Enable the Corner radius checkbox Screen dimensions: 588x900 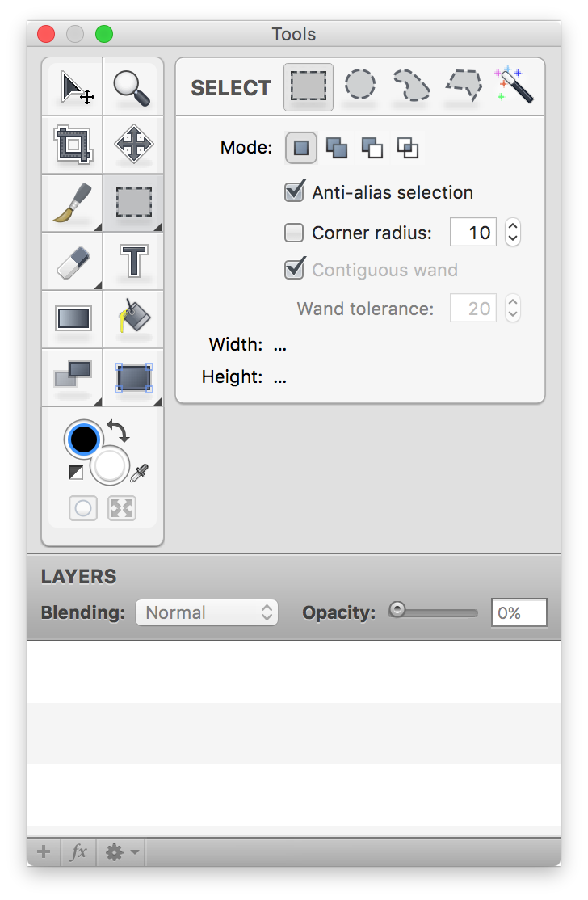(x=294, y=233)
